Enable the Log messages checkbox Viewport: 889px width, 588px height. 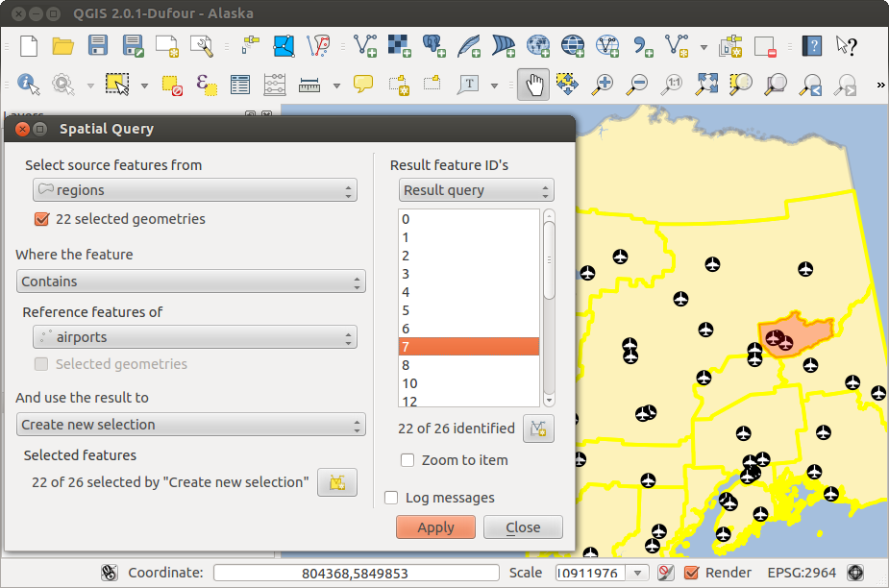click(391, 498)
